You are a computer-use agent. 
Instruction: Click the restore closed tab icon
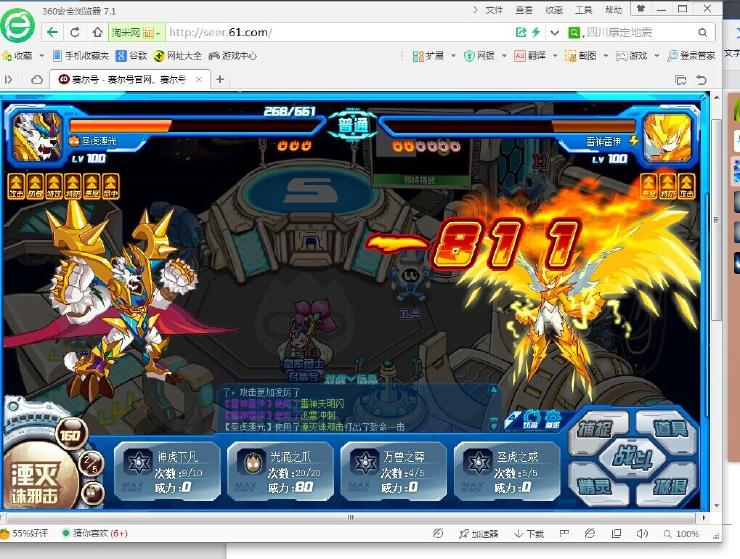pos(702,80)
